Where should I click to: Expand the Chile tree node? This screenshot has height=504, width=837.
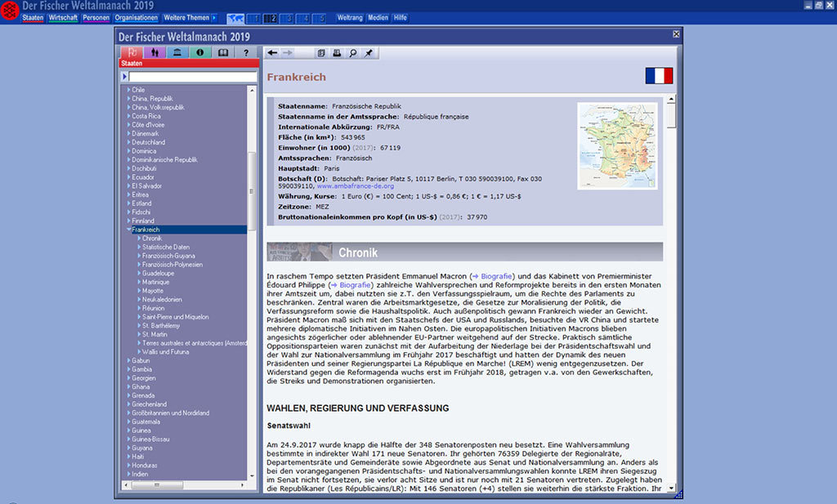tap(128, 90)
